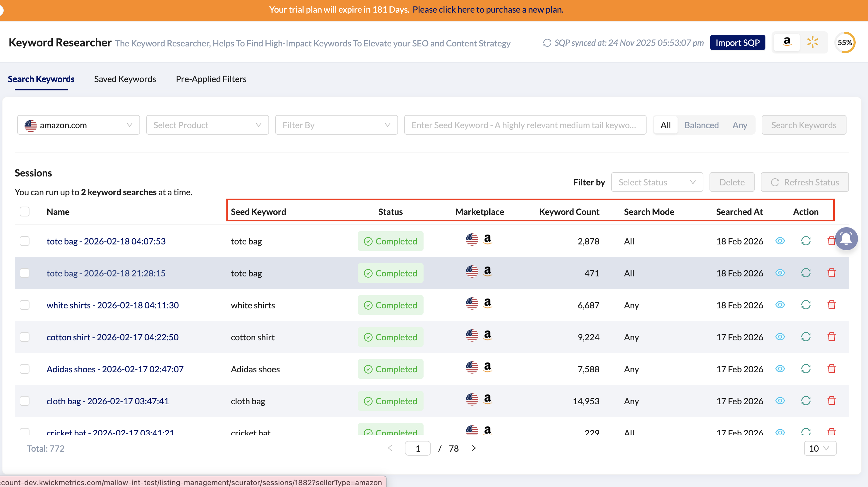
Task: Click the SQP sync refresh icon
Action: (x=547, y=43)
